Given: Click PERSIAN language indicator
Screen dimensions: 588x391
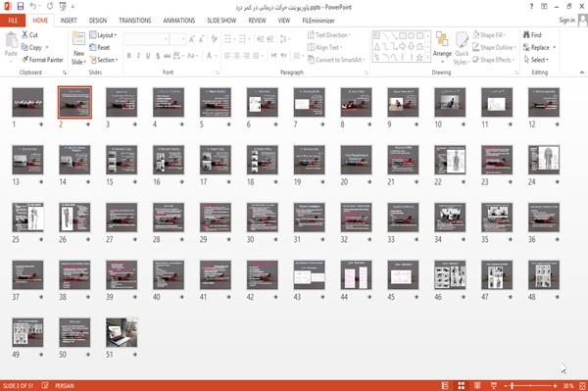Looking at the screenshot, I should [65, 386].
